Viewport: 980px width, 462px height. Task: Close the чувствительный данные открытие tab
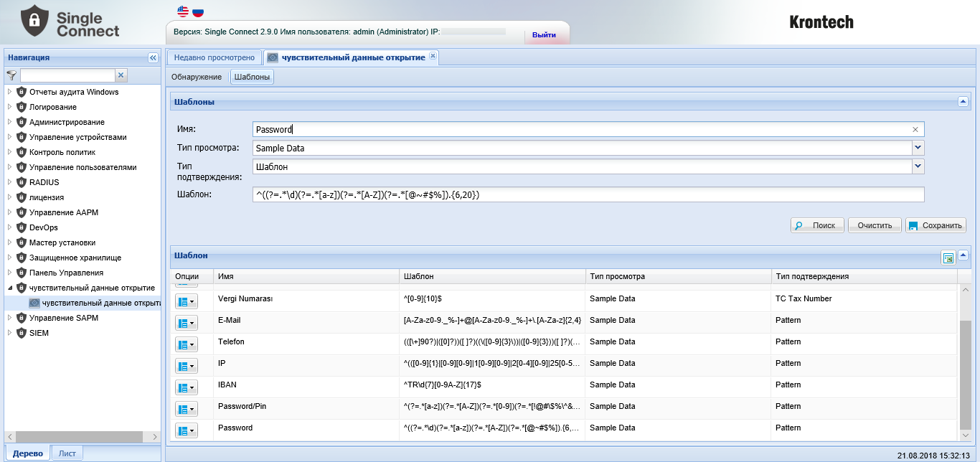[x=433, y=57]
